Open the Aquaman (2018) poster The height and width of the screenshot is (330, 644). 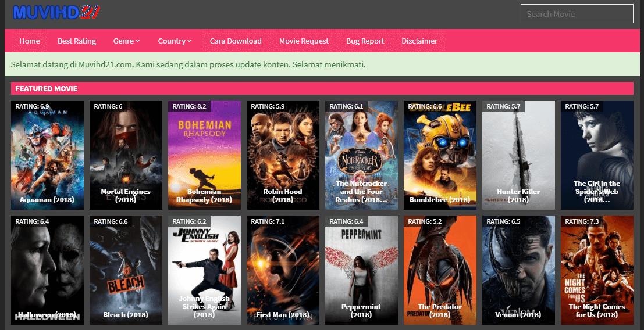[x=47, y=155]
